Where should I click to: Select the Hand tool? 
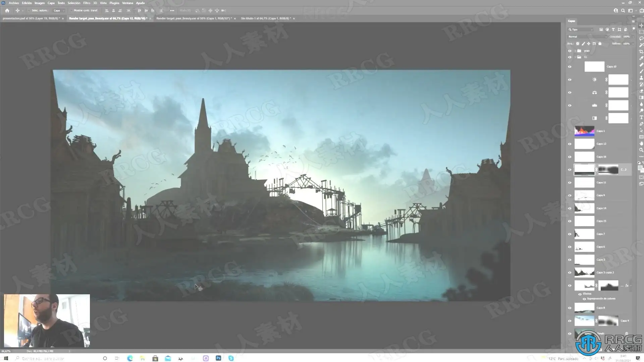click(x=641, y=143)
